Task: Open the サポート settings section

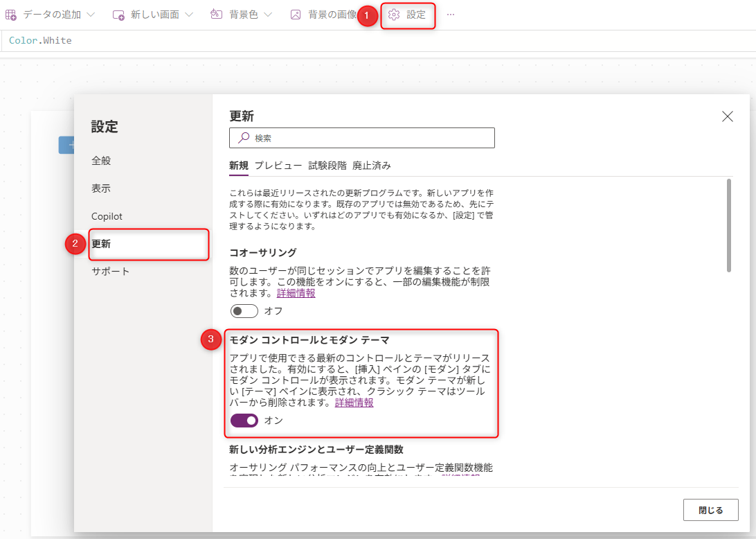Action: [x=110, y=271]
